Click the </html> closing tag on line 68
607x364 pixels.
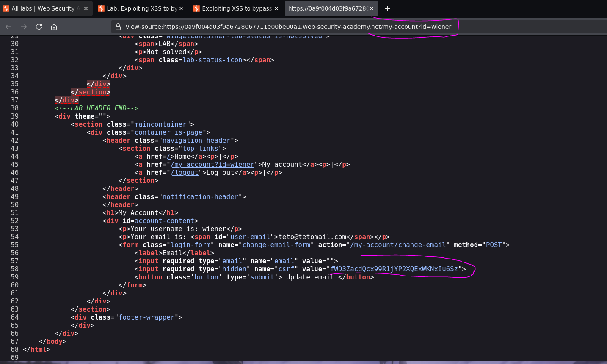click(x=36, y=349)
